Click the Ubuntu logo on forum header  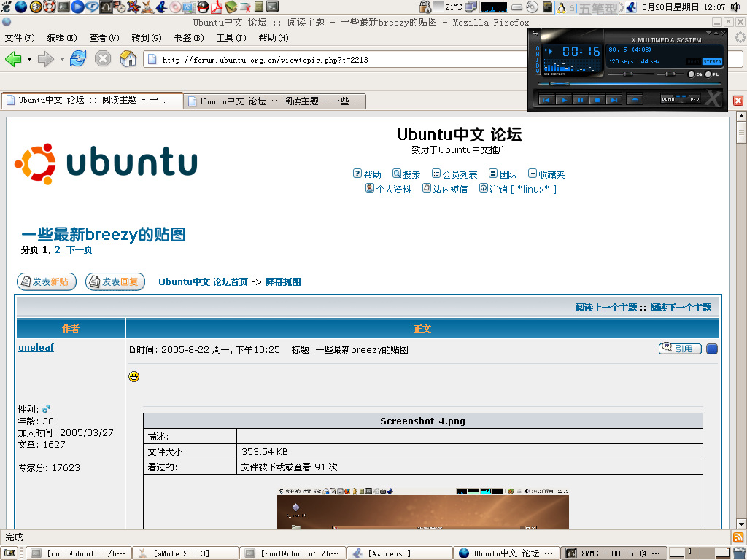tap(107, 163)
